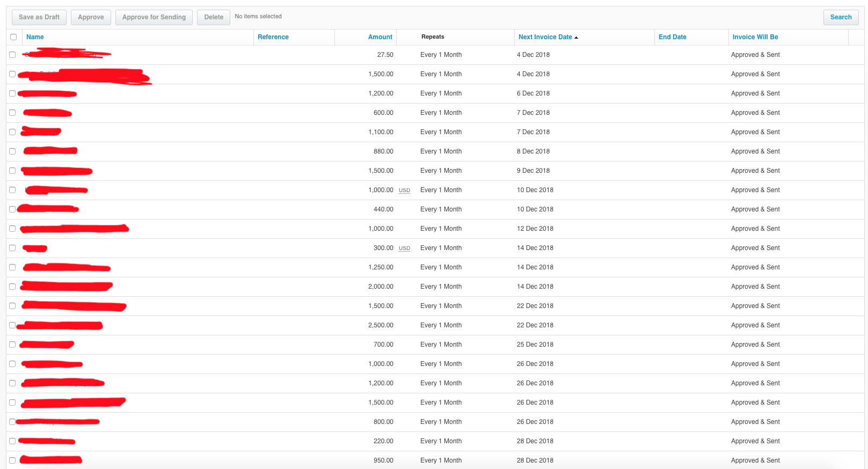Tick the checkbox on the 2,500.00 invoice row

12,325
